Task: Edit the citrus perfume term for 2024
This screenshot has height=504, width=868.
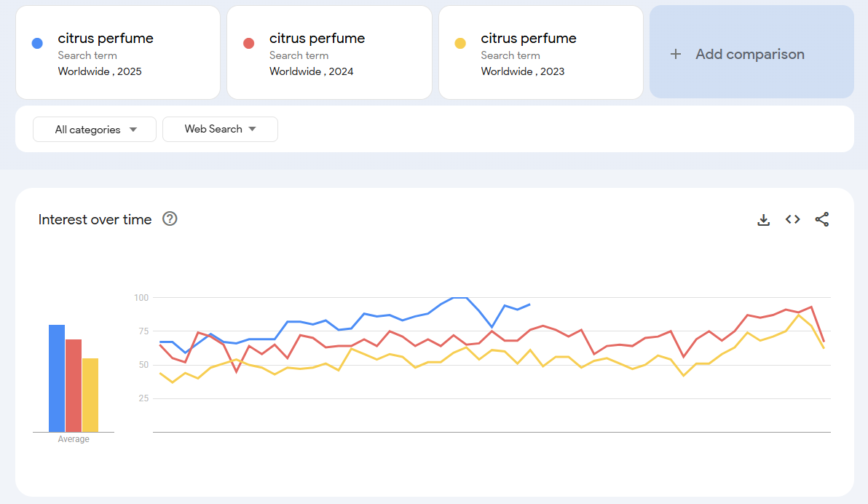Action: point(317,38)
